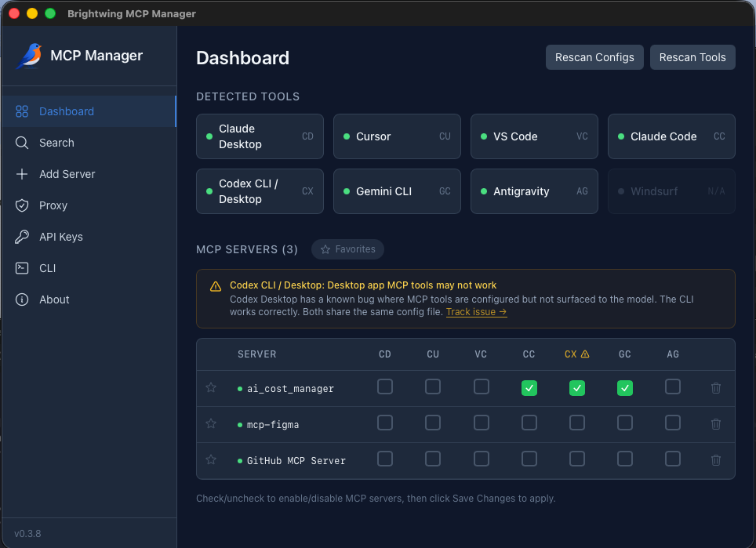
Task: Open the Search sidebar icon
Action: pyautogui.click(x=22, y=143)
